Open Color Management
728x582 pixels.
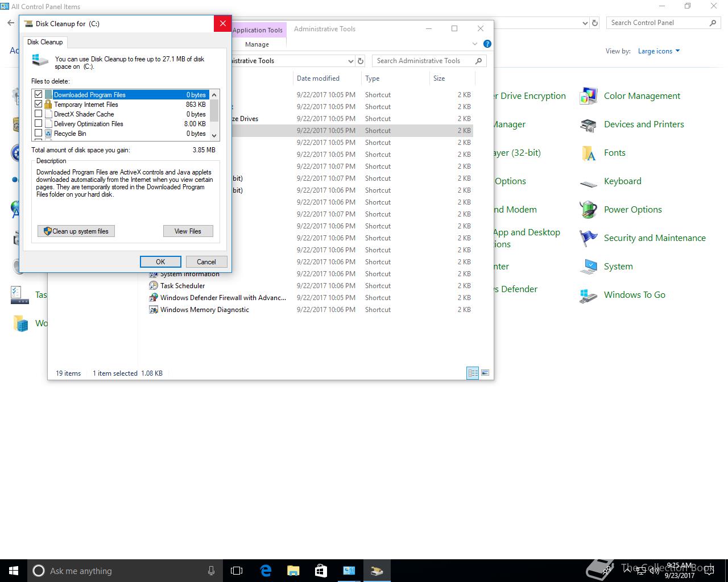click(x=630, y=96)
